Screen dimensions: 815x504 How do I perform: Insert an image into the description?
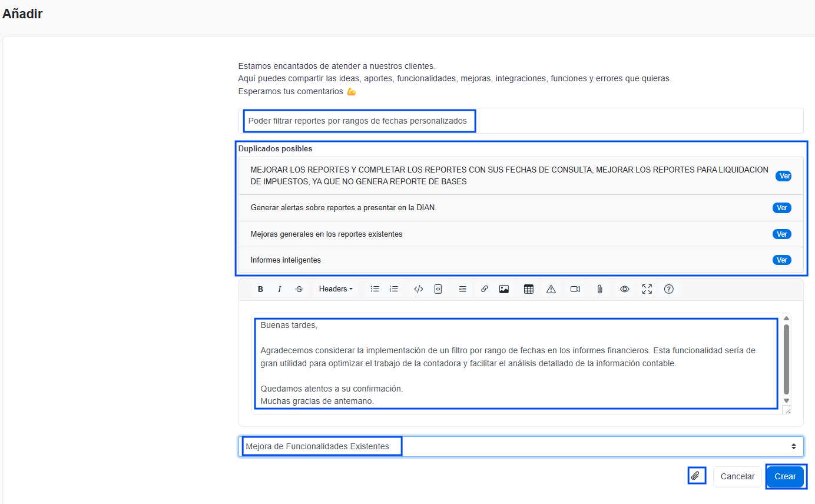(504, 289)
